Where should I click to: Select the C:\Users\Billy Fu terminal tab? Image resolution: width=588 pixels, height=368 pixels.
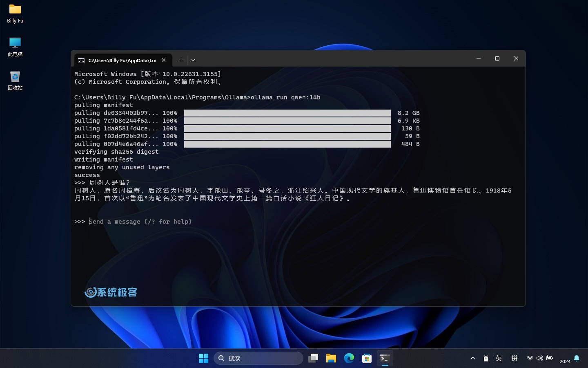pyautogui.click(x=123, y=60)
